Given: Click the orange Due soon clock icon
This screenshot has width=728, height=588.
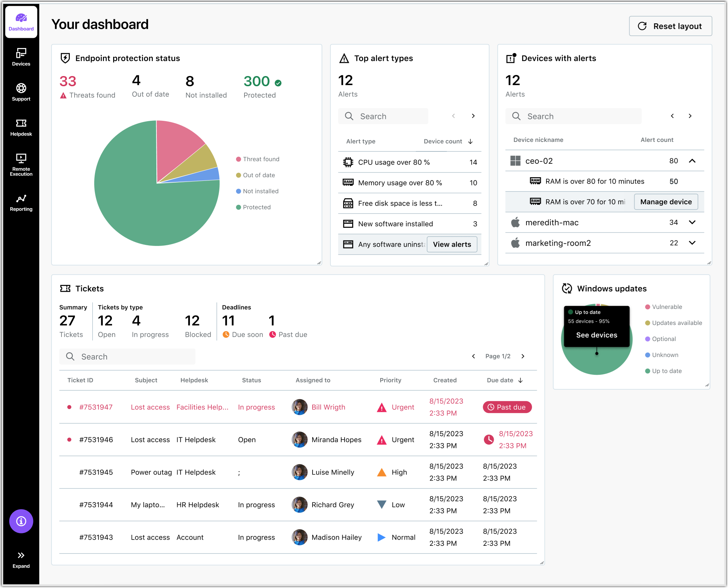Looking at the screenshot, I should click(x=226, y=334).
